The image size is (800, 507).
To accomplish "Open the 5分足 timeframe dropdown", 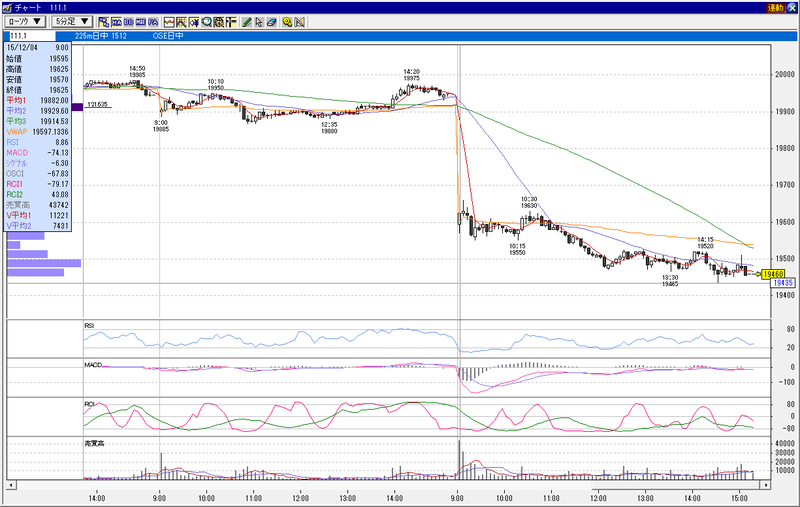I will coord(72,21).
